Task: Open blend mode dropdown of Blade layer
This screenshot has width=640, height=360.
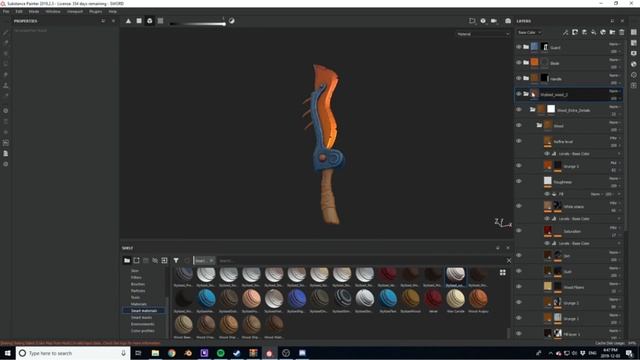Action: 615,60
